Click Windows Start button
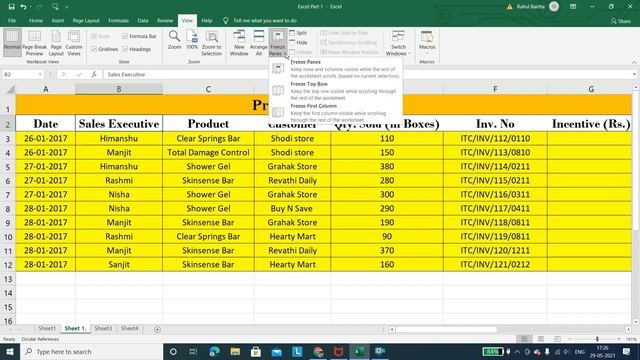640x360 pixels. (10, 351)
